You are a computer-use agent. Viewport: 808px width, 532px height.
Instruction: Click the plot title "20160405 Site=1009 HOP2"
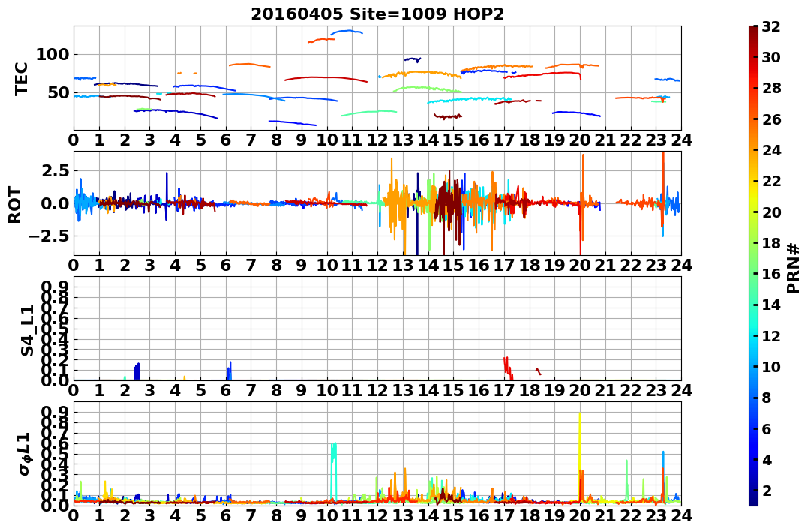(377, 14)
